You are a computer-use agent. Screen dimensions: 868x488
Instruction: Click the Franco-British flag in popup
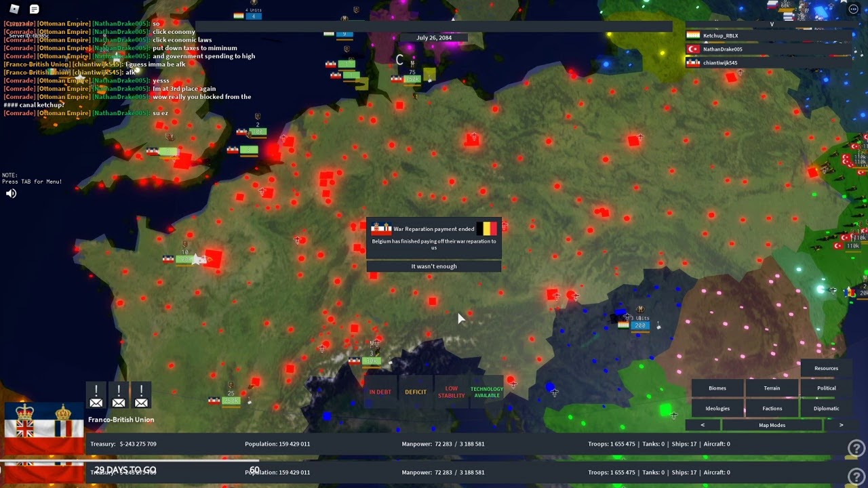381,228
